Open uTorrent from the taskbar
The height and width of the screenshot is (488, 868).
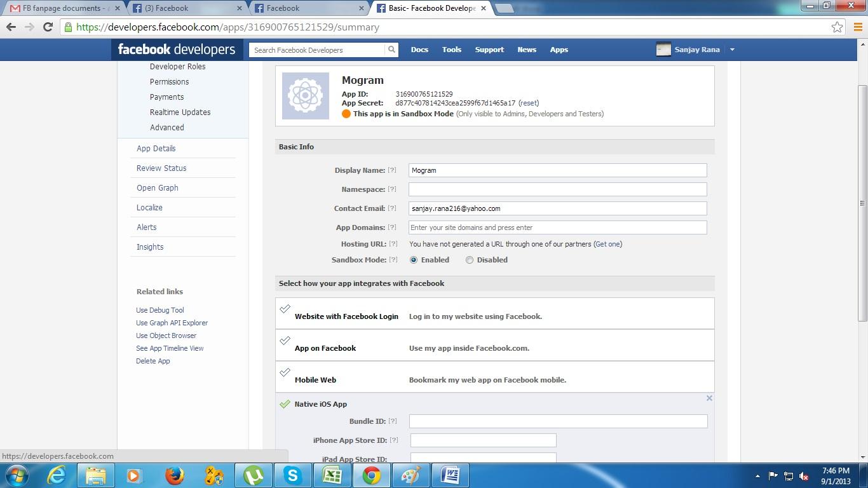point(254,475)
